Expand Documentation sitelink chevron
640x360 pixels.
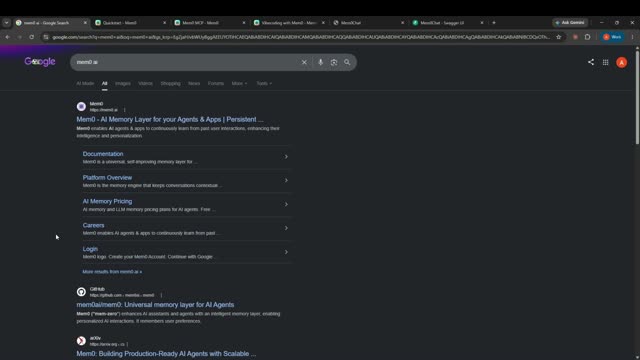coord(286,157)
